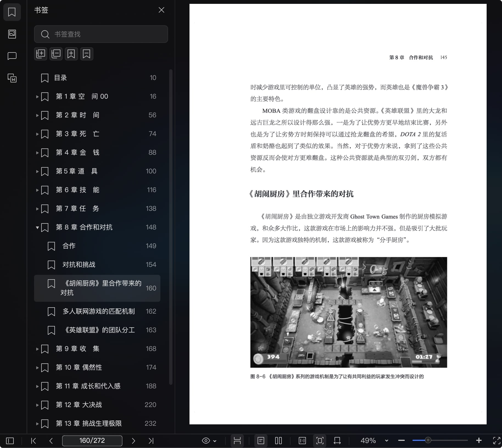Open the comments panel icon

tap(12, 56)
